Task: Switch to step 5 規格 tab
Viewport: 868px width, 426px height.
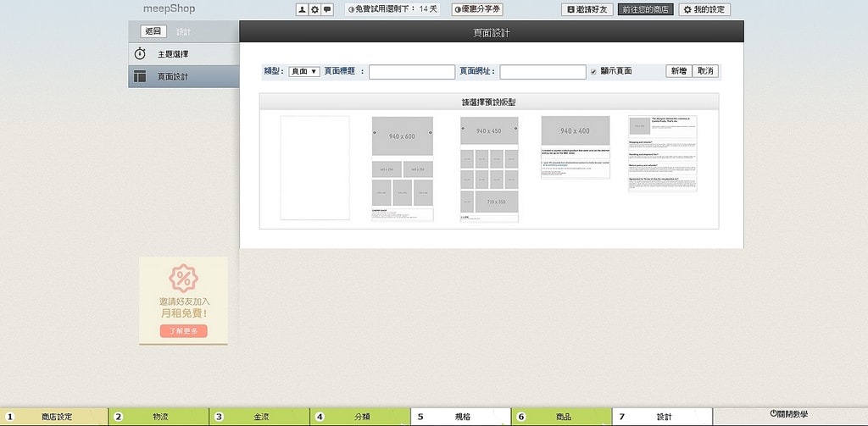Action: (460, 417)
